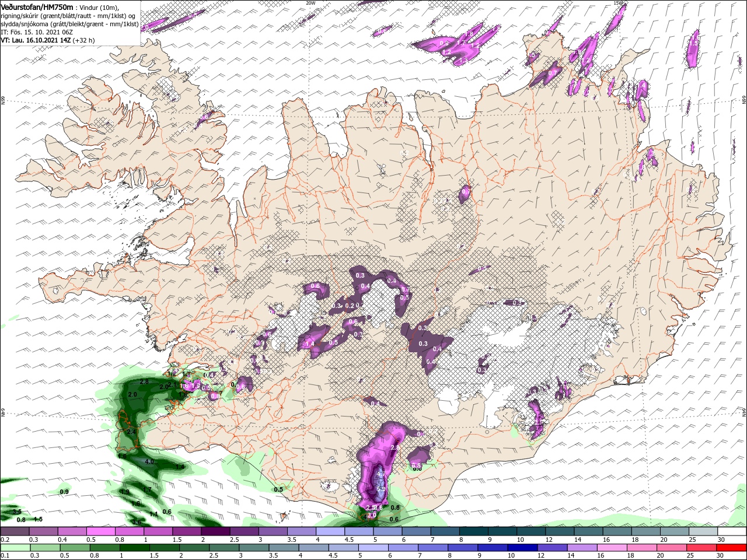Click the 20W longitude label at top

tap(310, 2)
